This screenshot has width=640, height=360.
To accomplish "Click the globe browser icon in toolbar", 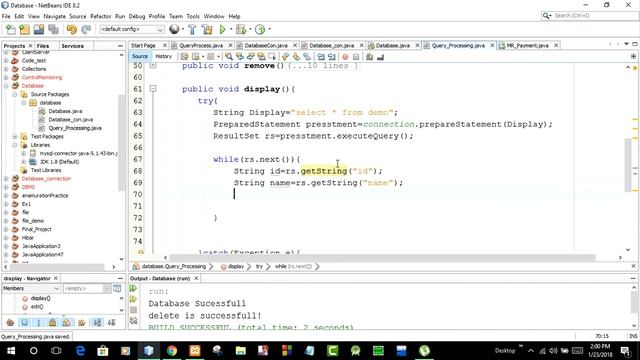I will click(x=174, y=29).
